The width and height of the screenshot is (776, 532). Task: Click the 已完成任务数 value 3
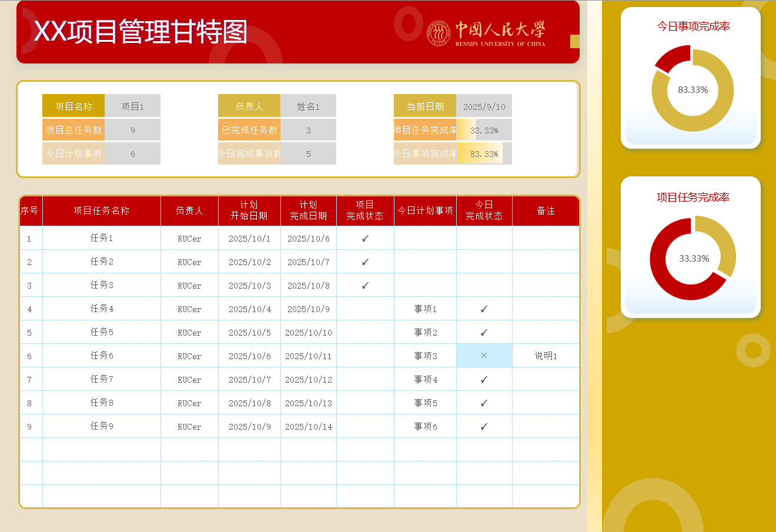(308, 130)
